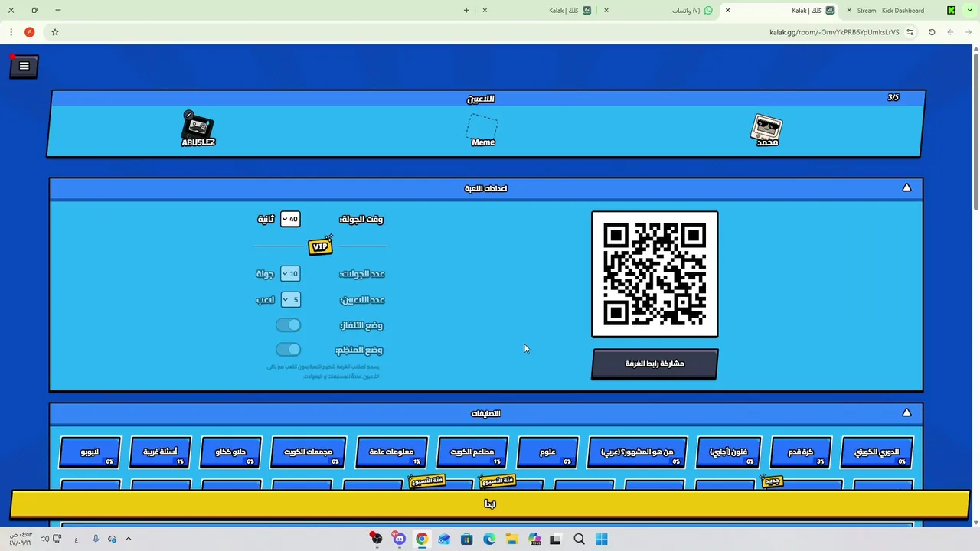The width and height of the screenshot is (980, 551).
Task: Open Chrome's three-dot menu
Action: point(11,32)
